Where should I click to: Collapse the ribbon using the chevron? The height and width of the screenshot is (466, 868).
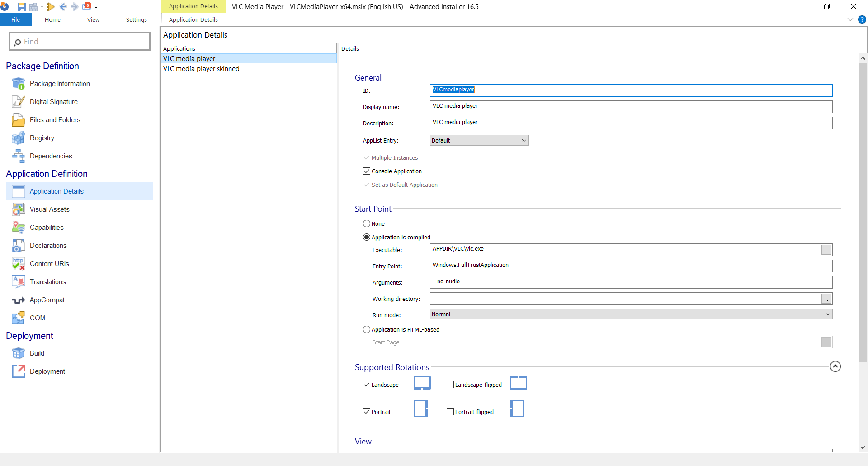pyautogui.click(x=850, y=19)
